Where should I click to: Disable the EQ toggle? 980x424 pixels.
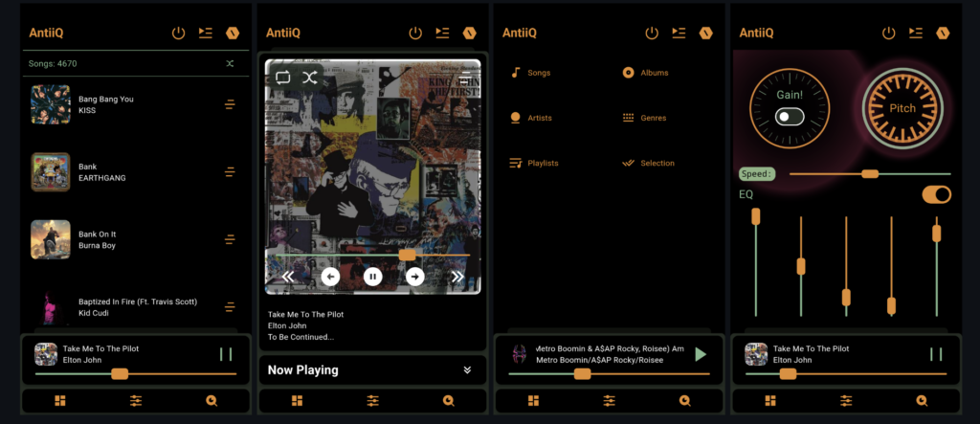[936, 194]
